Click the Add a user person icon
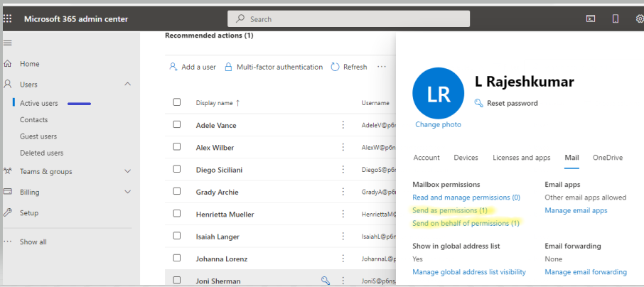Screen dimensions: 644x287 click(173, 67)
